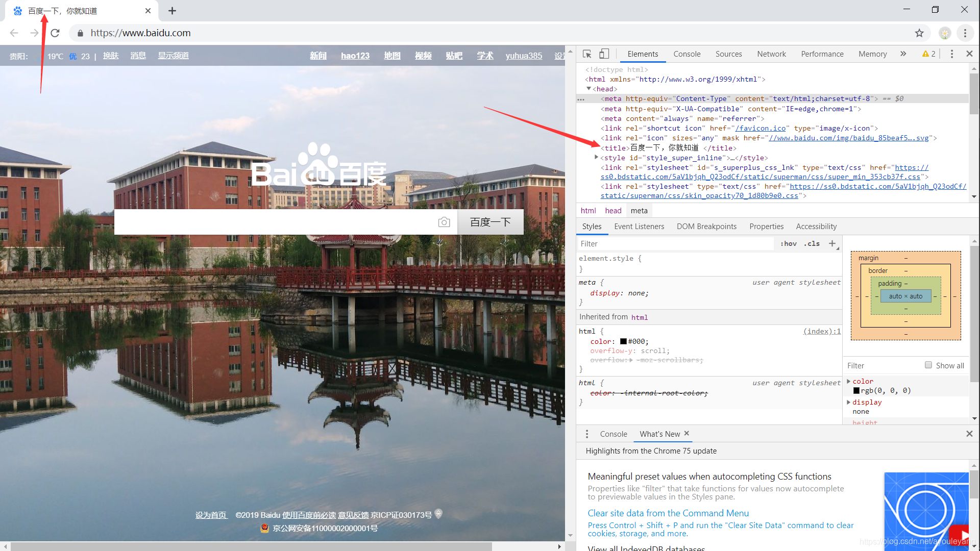Click the Add new style rule icon
The height and width of the screenshot is (551, 980).
pyautogui.click(x=834, y=243)
